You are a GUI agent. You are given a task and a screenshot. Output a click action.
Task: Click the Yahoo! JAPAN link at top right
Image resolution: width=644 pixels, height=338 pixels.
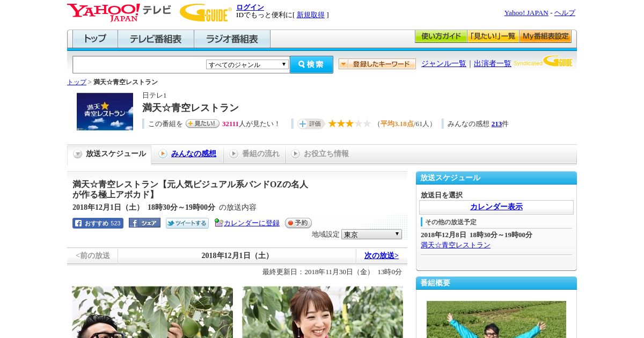[526, 13]
